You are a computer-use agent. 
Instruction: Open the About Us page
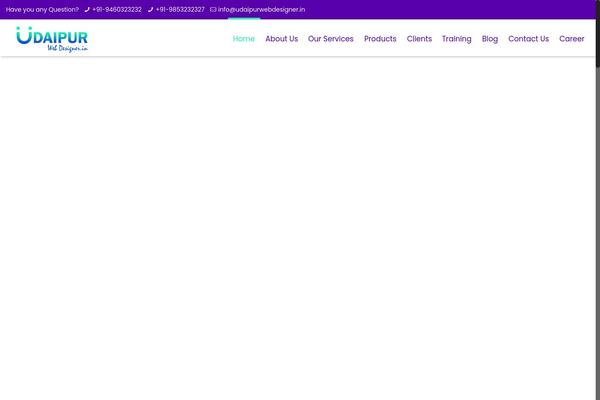point(282,39)
